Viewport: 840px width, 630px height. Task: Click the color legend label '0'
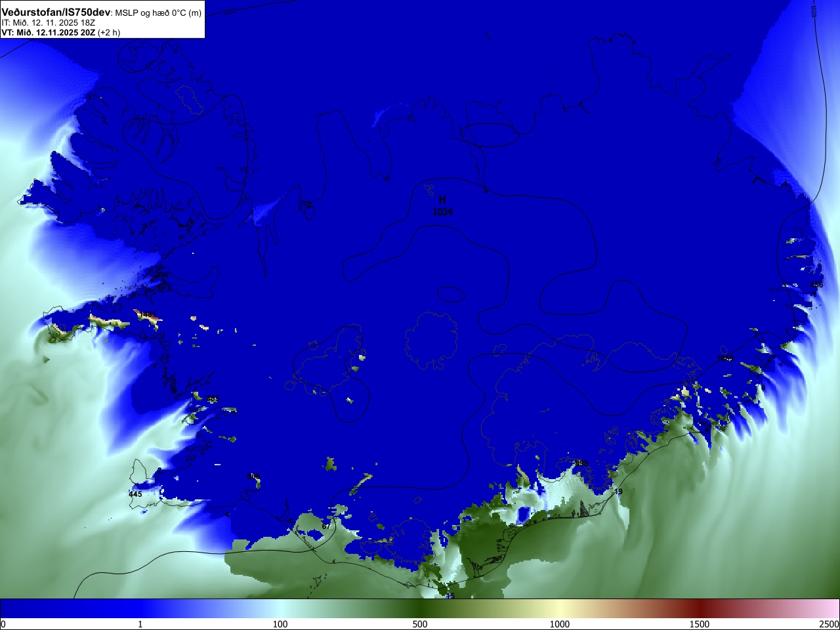coord(3,624)
